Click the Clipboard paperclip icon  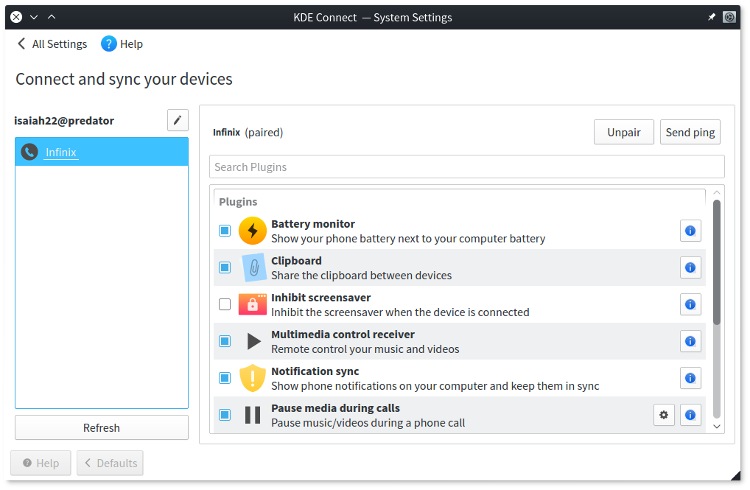[x=254, y=267]
